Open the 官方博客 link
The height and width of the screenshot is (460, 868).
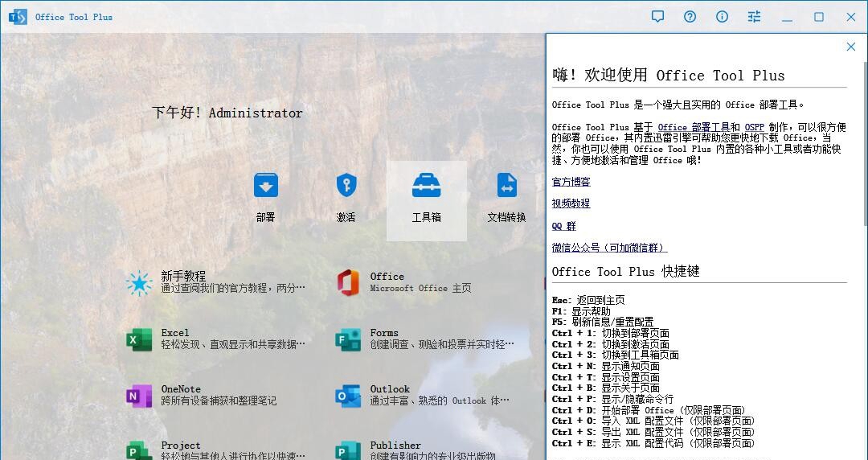coord(571,182)
